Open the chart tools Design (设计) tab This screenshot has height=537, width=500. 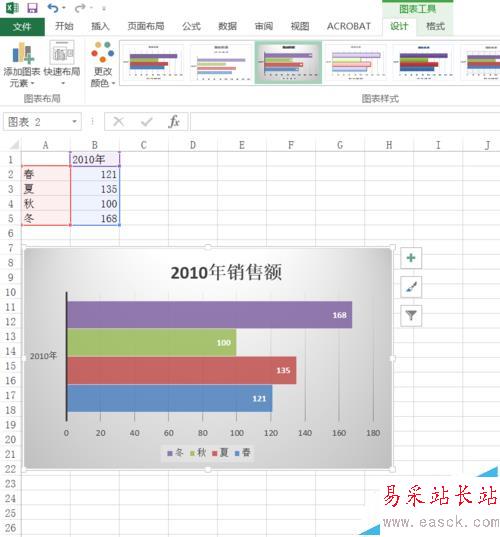(399, 26)
